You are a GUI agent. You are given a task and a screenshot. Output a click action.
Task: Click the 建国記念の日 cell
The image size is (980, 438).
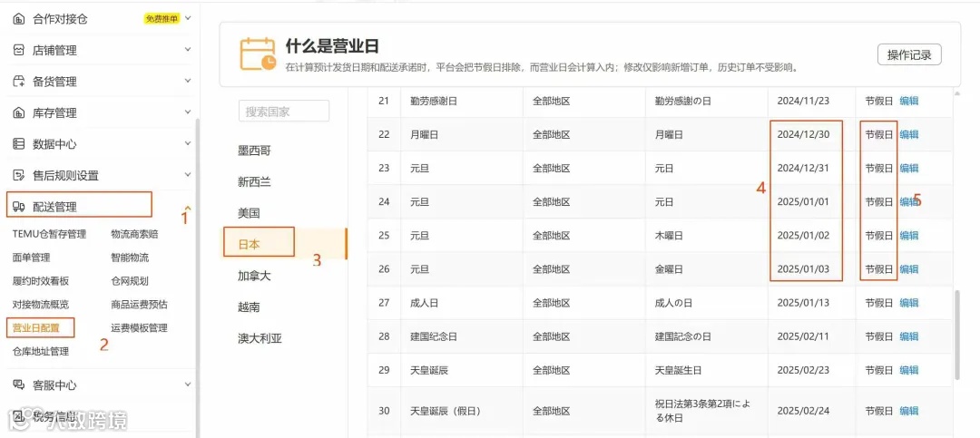(x=683, y=336)
